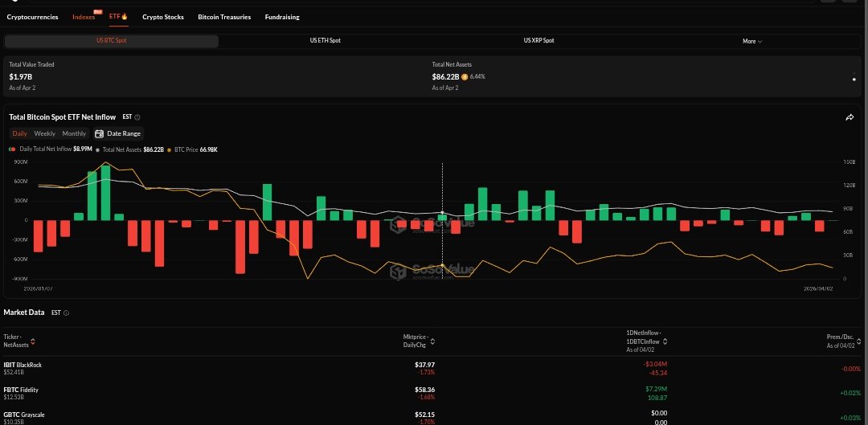
Task: Toggle Daily Total Net Inflow series in legend
Action: [50, 149]
